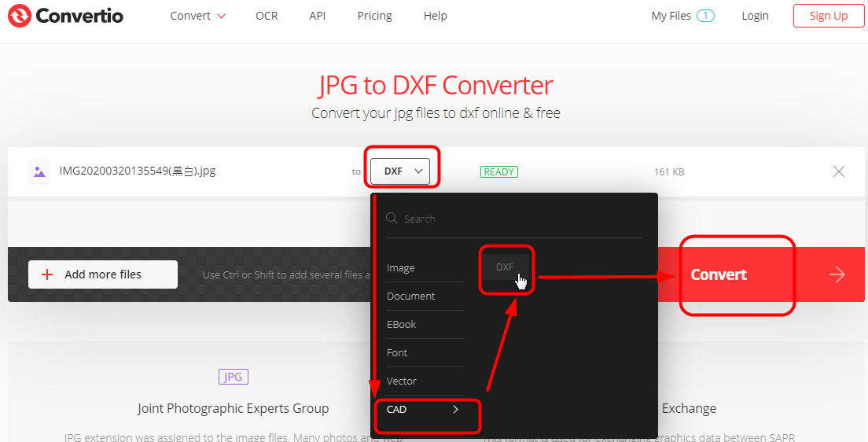Open the DXF output format dropdown
This screenshot has width=868, height=442.
tap(399, 171)
